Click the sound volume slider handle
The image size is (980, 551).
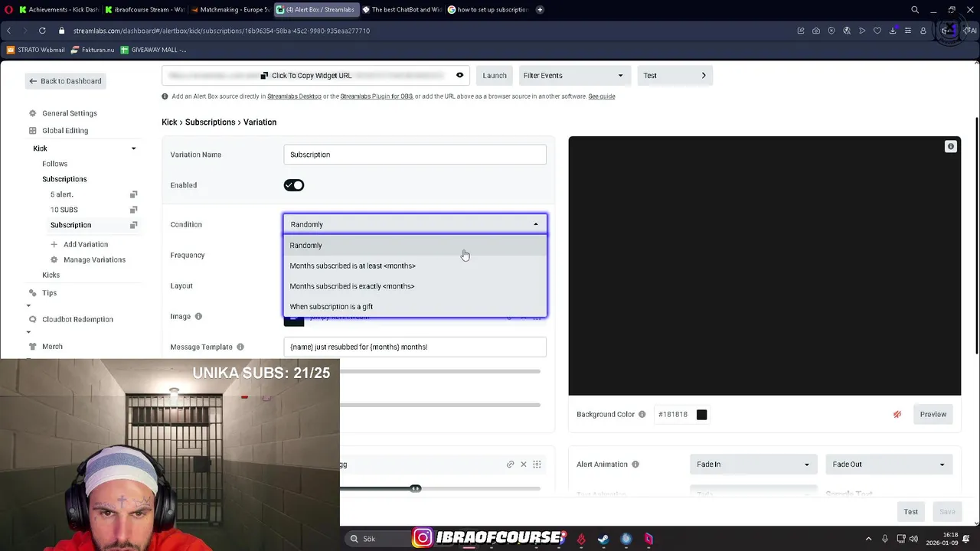(415, 488)
